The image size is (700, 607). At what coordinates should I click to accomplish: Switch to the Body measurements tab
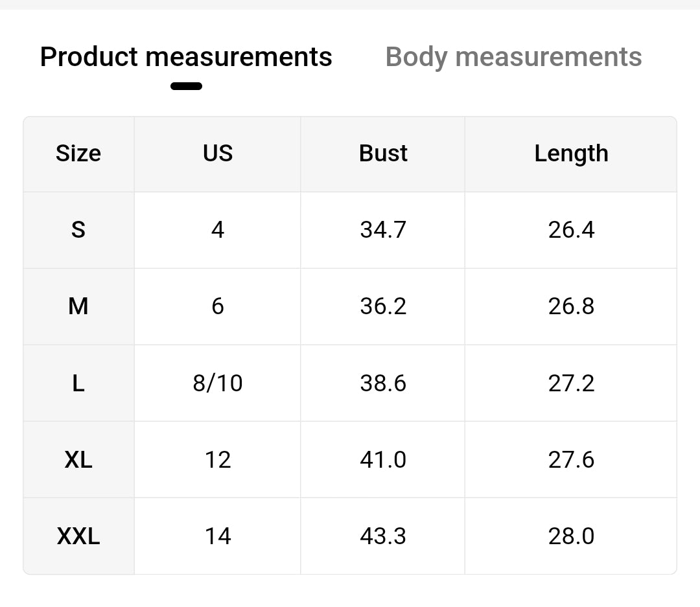coord(513,57)
